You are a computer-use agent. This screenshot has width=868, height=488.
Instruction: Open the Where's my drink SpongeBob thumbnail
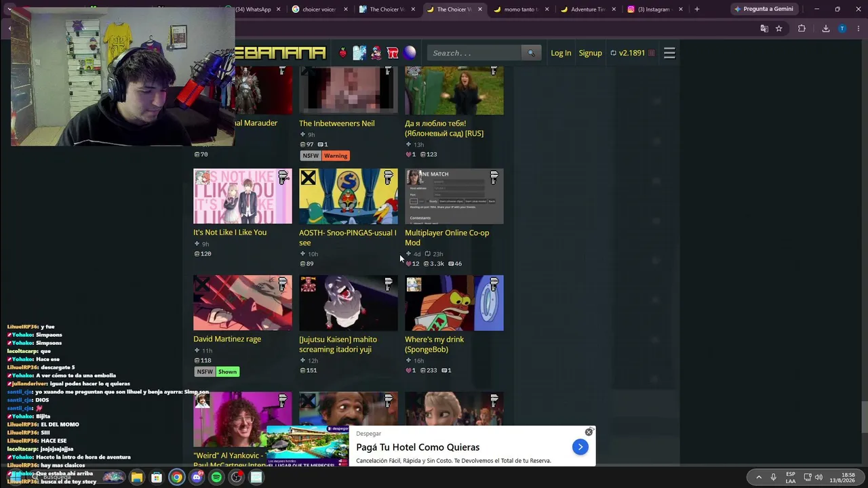pos(454,303)
